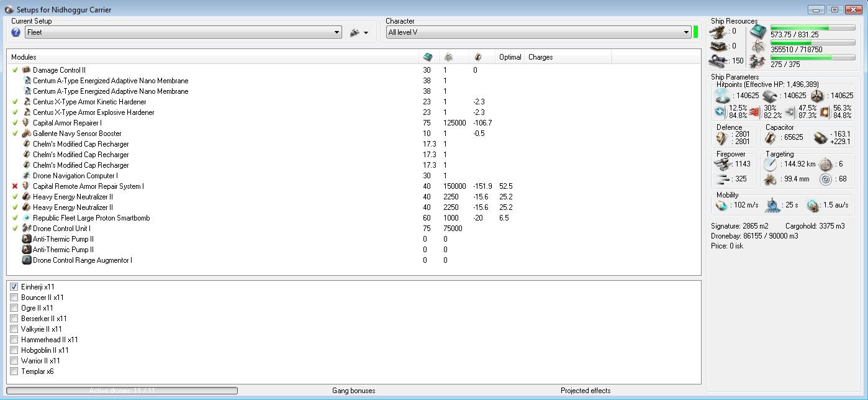Click the warp speed icon showing 1.5 au/s

813,205
